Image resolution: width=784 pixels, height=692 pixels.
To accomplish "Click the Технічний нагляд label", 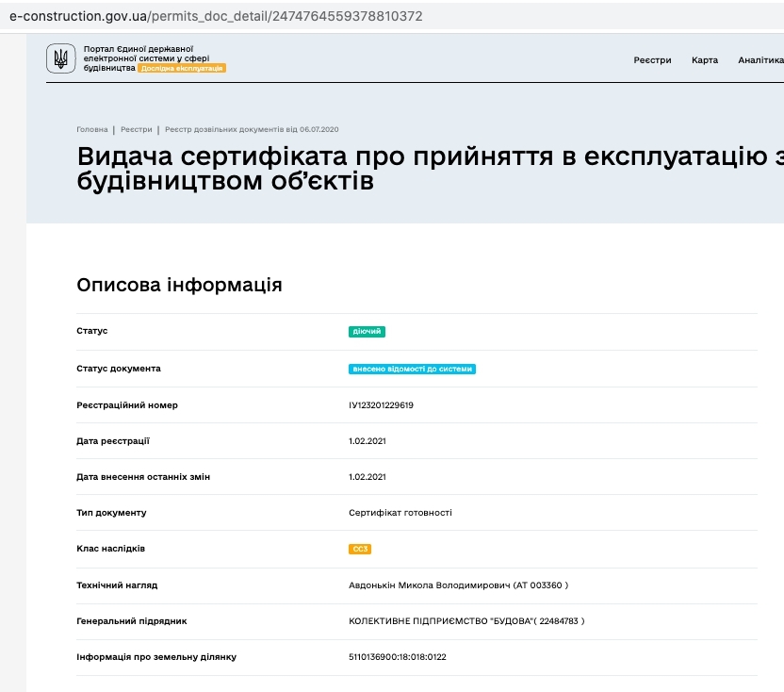I will (117, 585).
